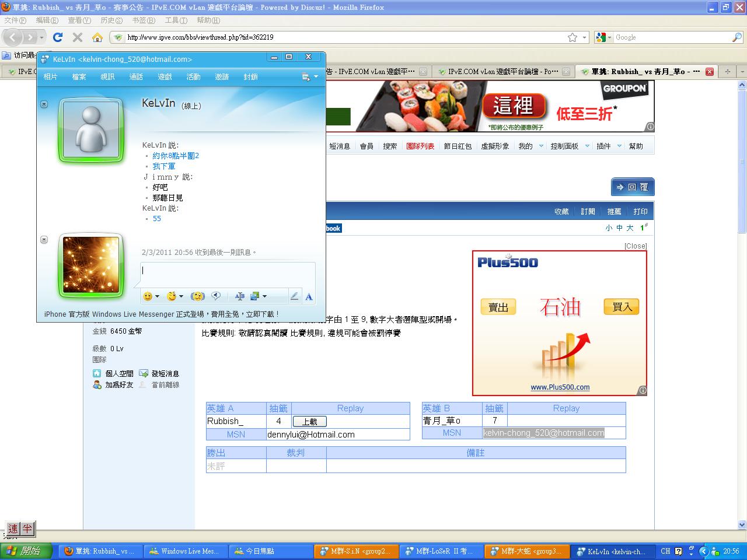Click 視訊 video call in Messenger toolbar
This screenshot has width=747, height=560.
coord(107,77)
